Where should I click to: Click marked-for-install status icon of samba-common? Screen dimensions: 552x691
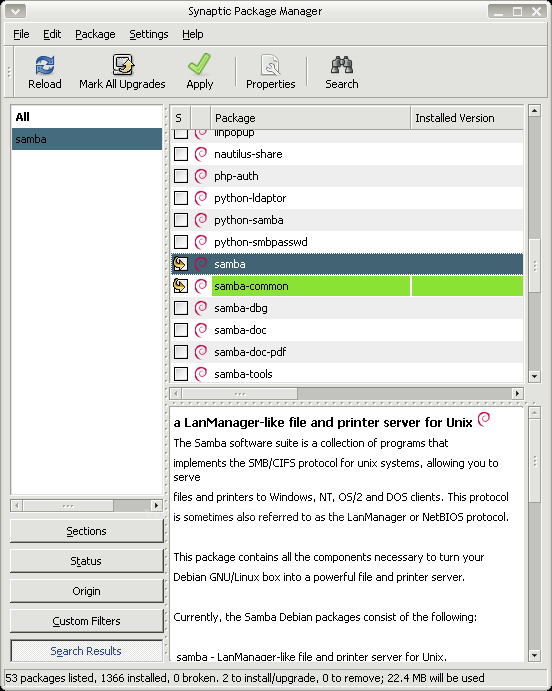[x=180, y=286]
